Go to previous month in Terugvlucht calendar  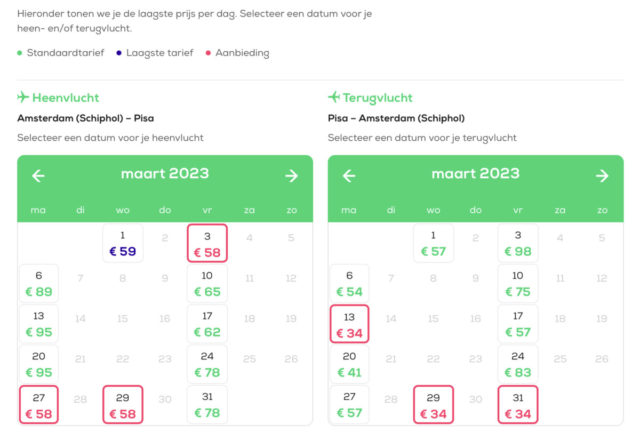(349, 176)
